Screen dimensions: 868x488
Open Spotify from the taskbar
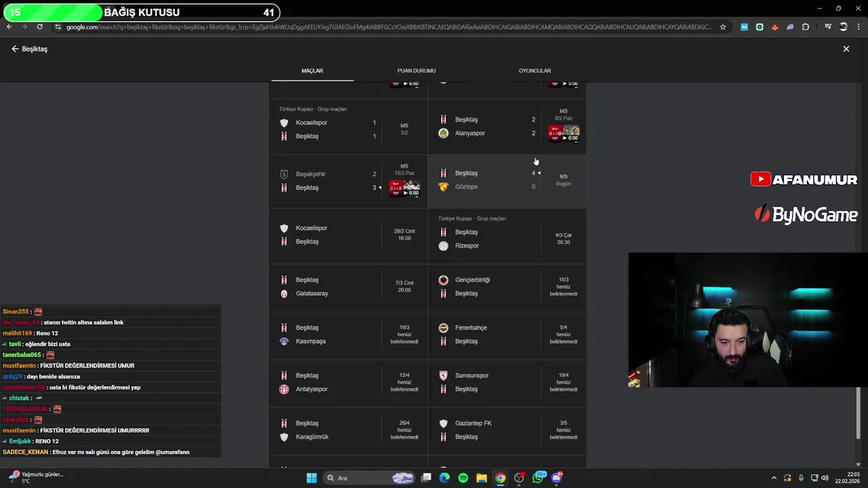tap(463, 478)
